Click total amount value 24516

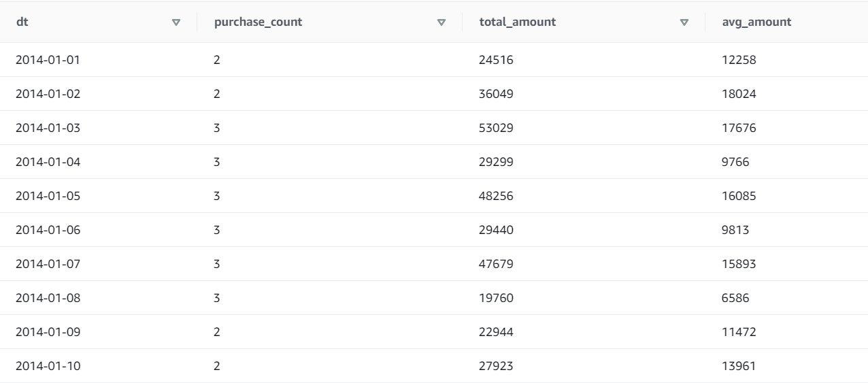[495, 60]
